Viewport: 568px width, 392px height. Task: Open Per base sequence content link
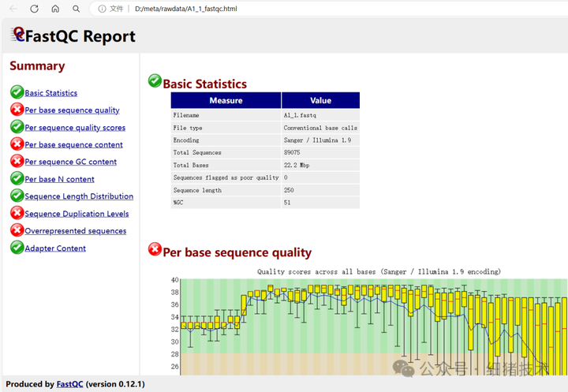click(x=74, y=144)
